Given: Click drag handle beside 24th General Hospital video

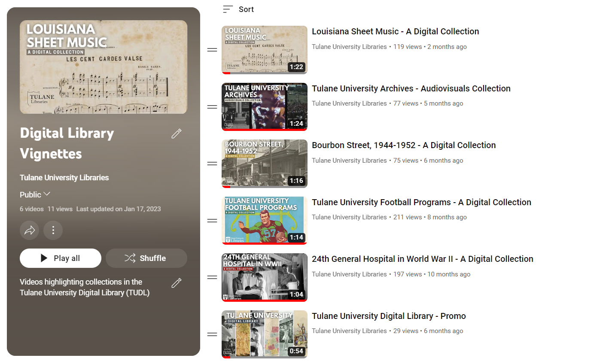Looking at the screenshot, I should (x=212, y=277).
